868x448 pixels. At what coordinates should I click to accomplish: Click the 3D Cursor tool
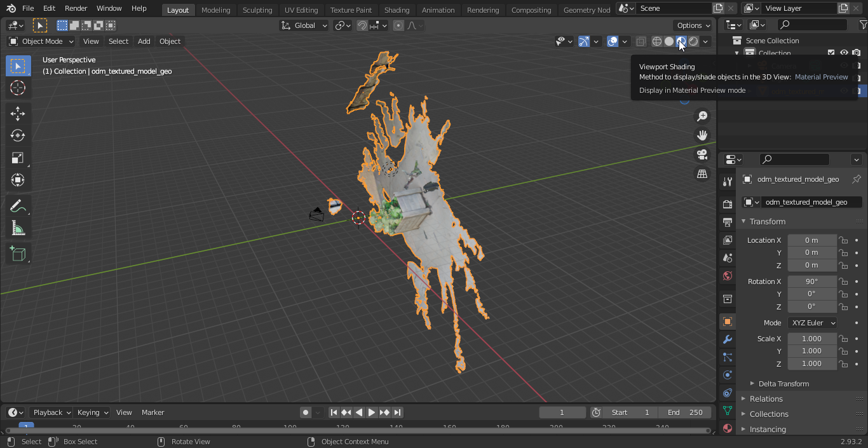click(18, 88)
